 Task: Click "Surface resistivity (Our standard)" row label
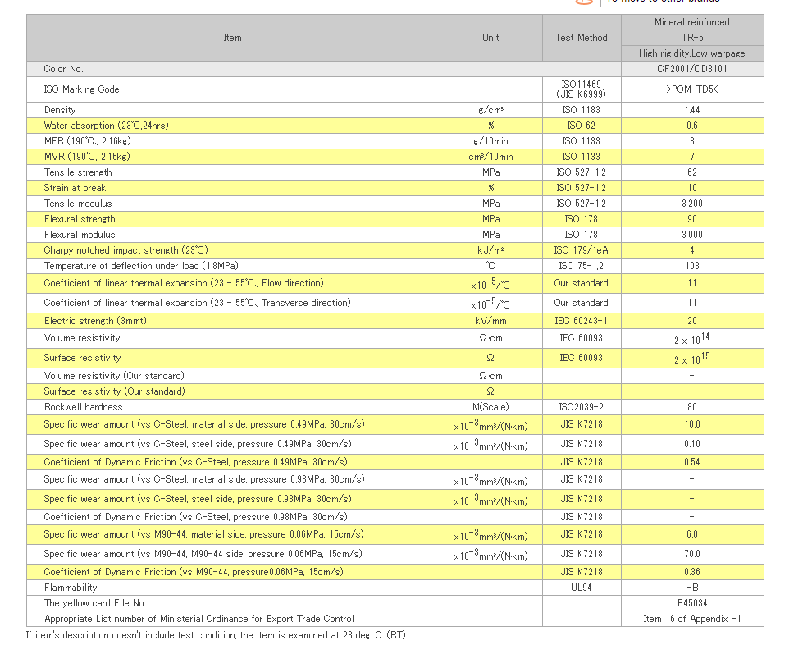115,391
